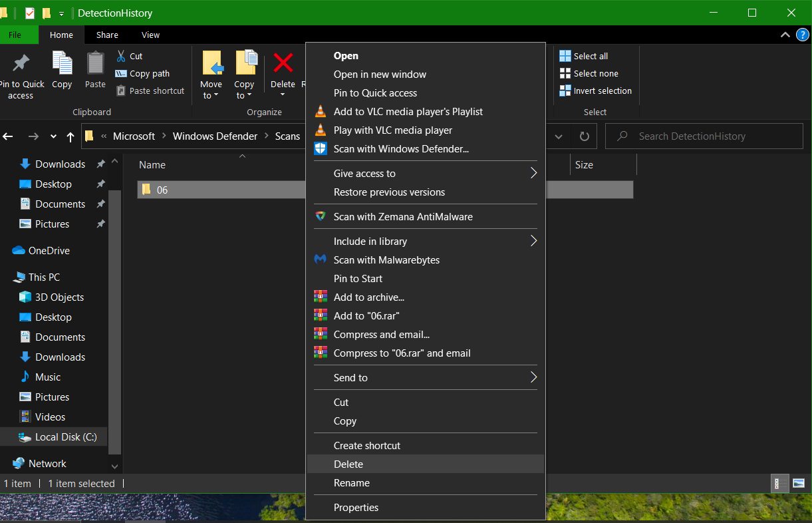
Task: Open Videos under This PC
Action: pos(50,417)
